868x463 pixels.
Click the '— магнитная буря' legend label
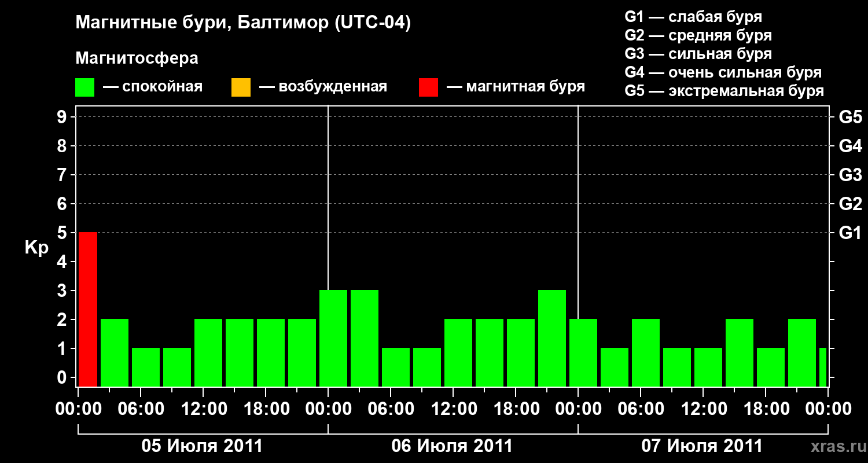(x=516, y=87)
